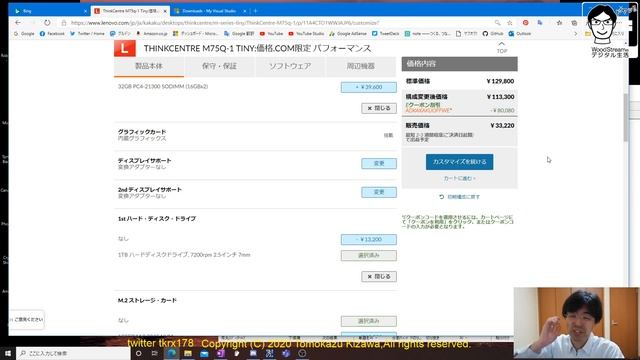Open the Windows Start menu
The width and height of the screenshot is (640, 360).
click(8, 353)
